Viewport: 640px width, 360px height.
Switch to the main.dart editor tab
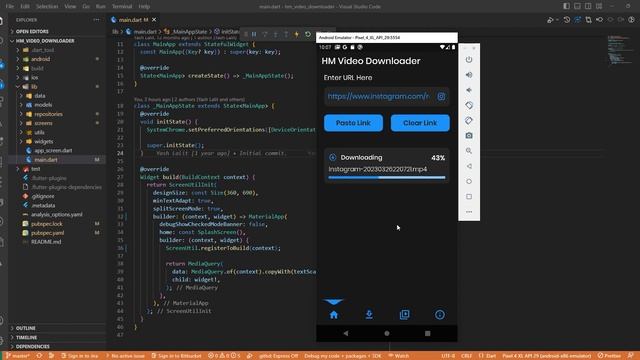pyautogui.click(x=133, y=20)
